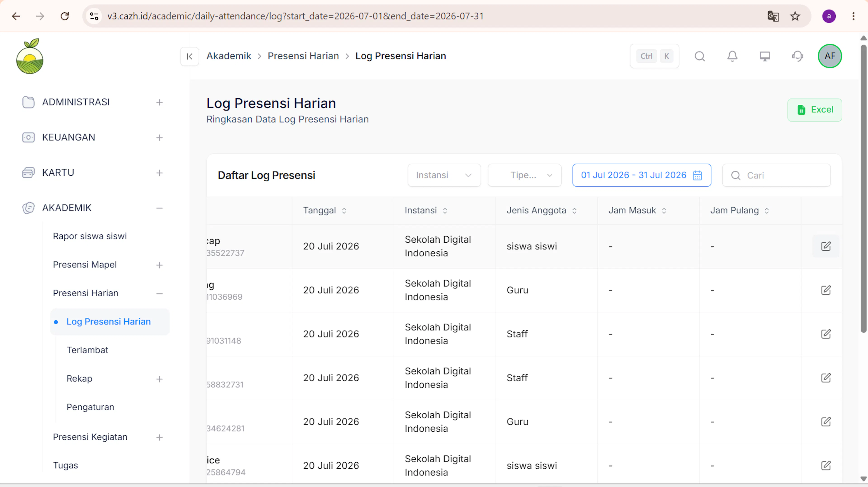Edit the log row ending 25864794
868x487 pixels.
click(826, 466)
